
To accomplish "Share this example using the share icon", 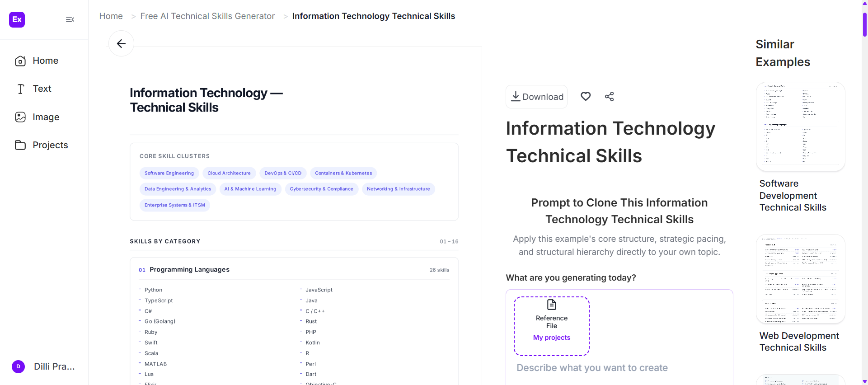I will point(610,96).
